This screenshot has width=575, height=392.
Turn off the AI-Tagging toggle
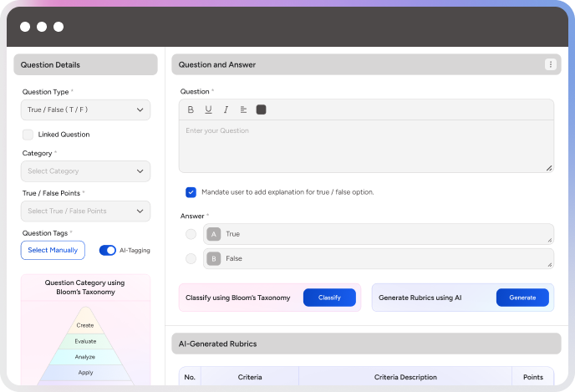click(x=108, y=250)
